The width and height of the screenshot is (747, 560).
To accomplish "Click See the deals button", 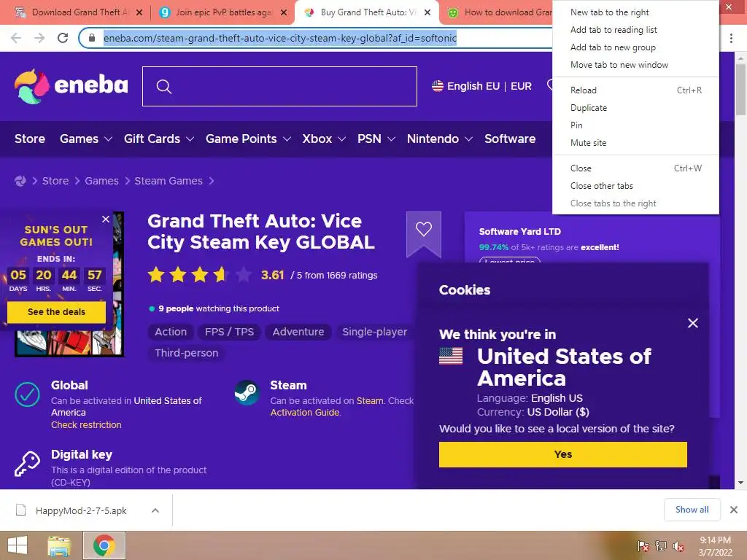I will tap(56, 312).
